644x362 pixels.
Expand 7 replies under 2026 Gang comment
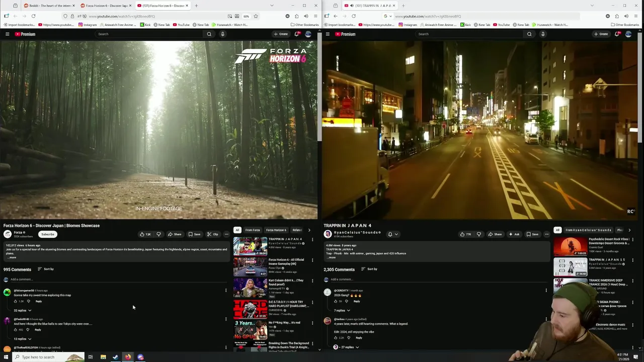pos(342,310)
